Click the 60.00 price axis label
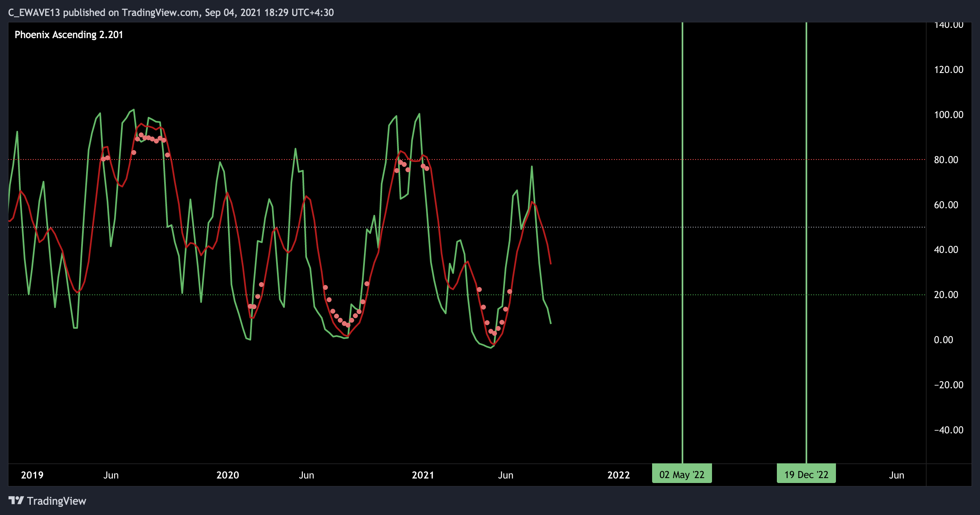 click(x=946, y=205)
